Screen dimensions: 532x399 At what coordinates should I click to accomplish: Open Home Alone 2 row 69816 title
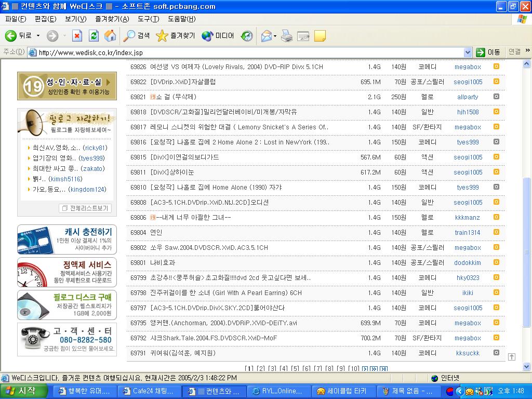coord(240,142)
